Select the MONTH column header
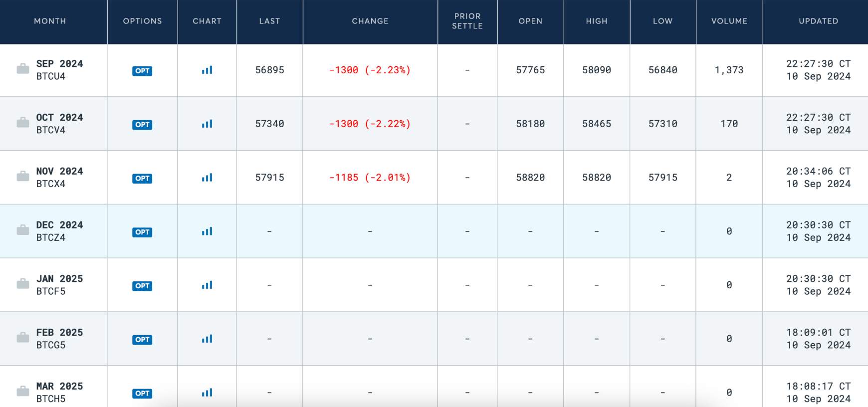Viewport: 868px width, 407px height. [x=50, y=21]
